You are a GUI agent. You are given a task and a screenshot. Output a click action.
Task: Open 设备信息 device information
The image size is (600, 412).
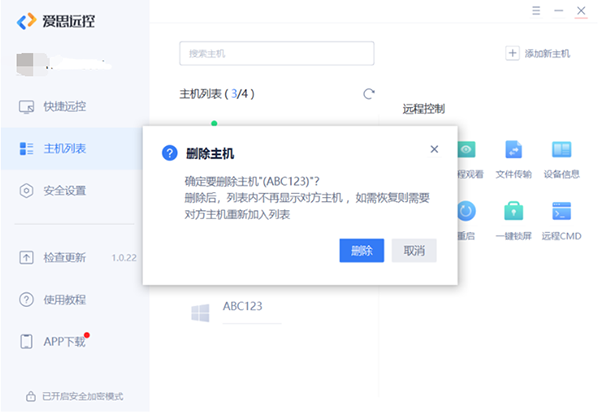coord(561,150)
